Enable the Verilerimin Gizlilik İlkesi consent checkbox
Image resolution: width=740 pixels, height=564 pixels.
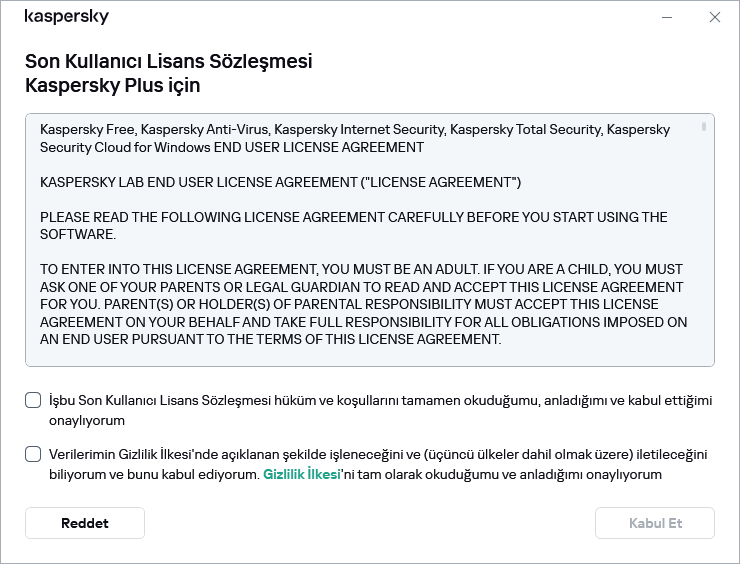[34, 454]
